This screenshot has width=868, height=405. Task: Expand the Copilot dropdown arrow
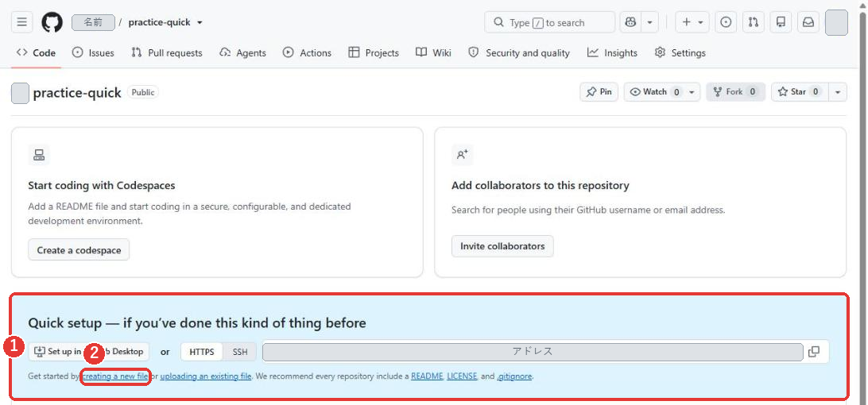649,22
